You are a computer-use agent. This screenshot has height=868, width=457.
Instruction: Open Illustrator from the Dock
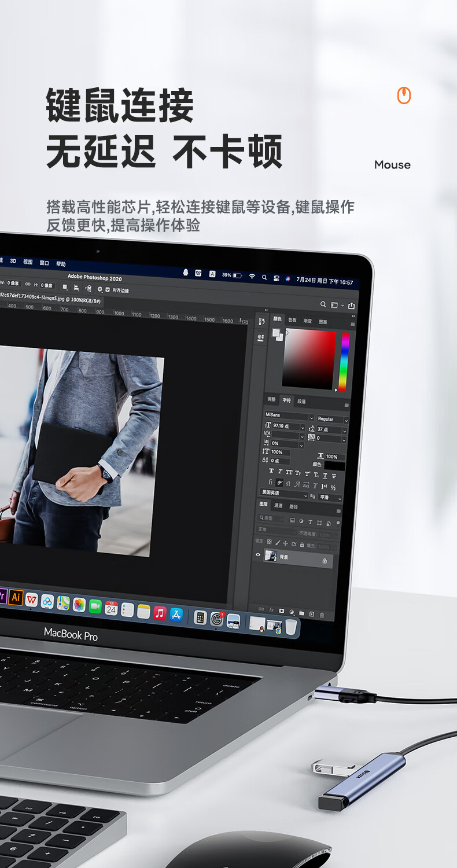(16, 597)
